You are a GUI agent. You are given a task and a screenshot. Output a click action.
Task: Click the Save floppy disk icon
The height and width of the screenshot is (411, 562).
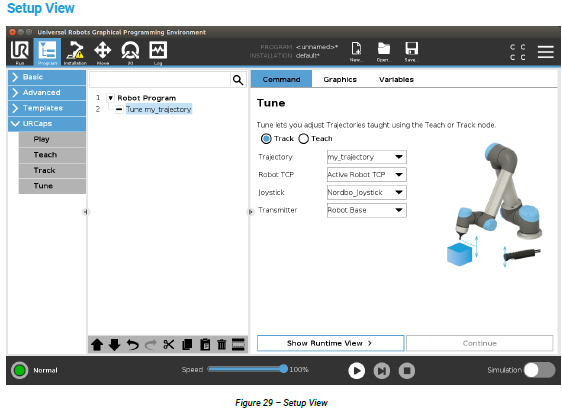[x=411, y=52]
